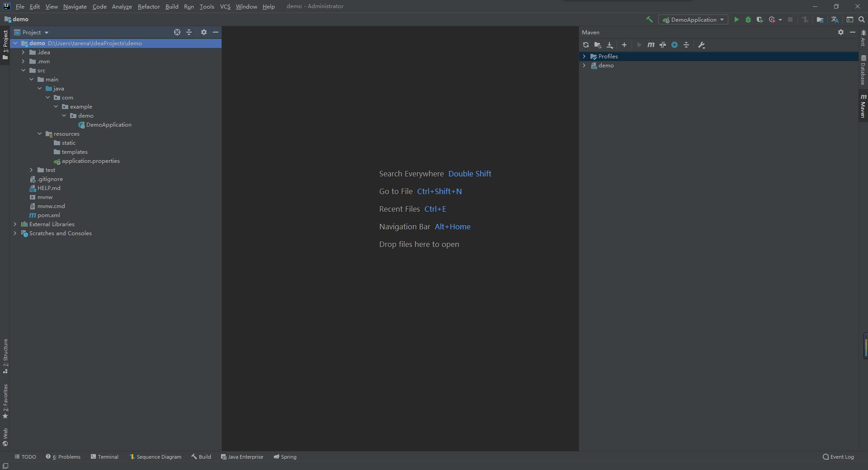The height and width of the screenshot is (470, 868).
Task: Toggle Skip Tests mode in Maven
Action: [675, 45]
